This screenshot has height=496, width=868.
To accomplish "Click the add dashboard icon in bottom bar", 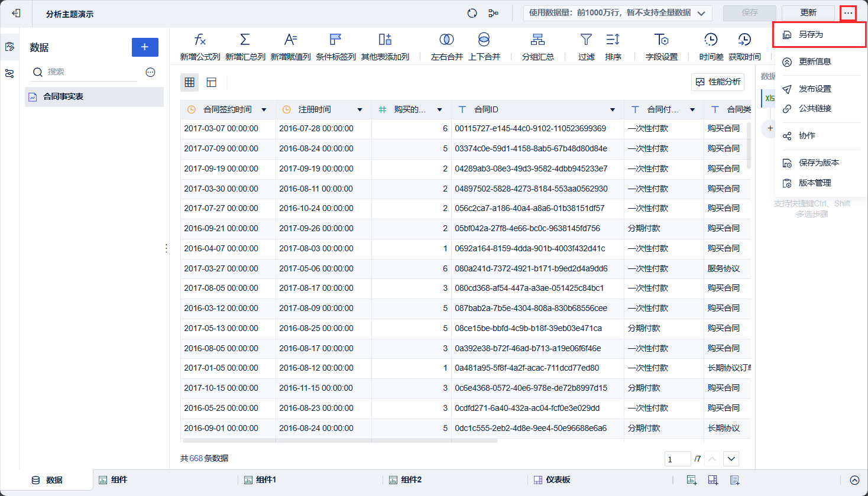I will point(712,480).
